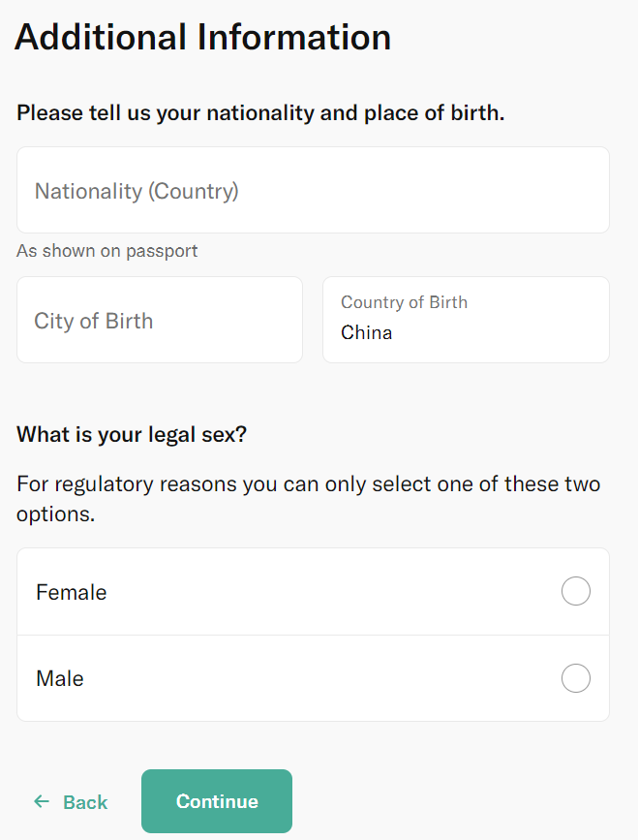Image resolution: width=638 pixels, height=840 pixels.
Task: Click the Additional Information page heading
Action: point(203,38)
